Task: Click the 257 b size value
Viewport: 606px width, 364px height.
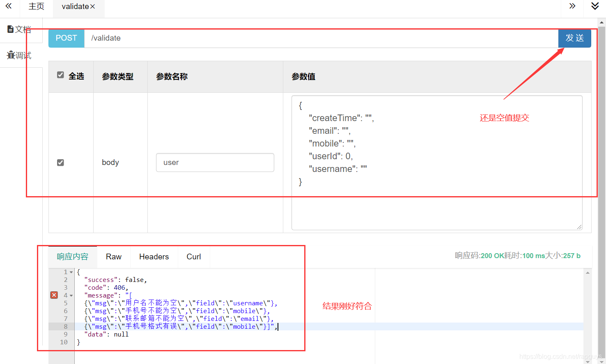Action: [572, 256]
